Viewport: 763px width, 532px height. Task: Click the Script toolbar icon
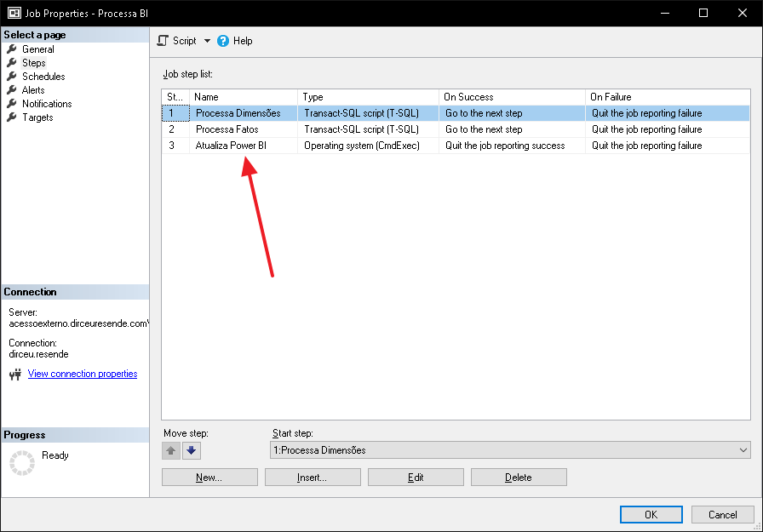(x=163, y=41)
